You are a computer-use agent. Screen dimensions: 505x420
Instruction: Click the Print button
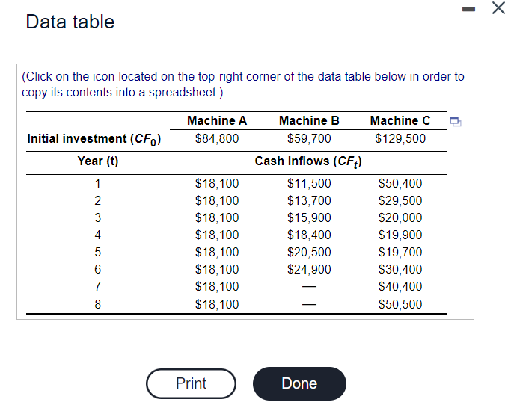pos(191,383)
